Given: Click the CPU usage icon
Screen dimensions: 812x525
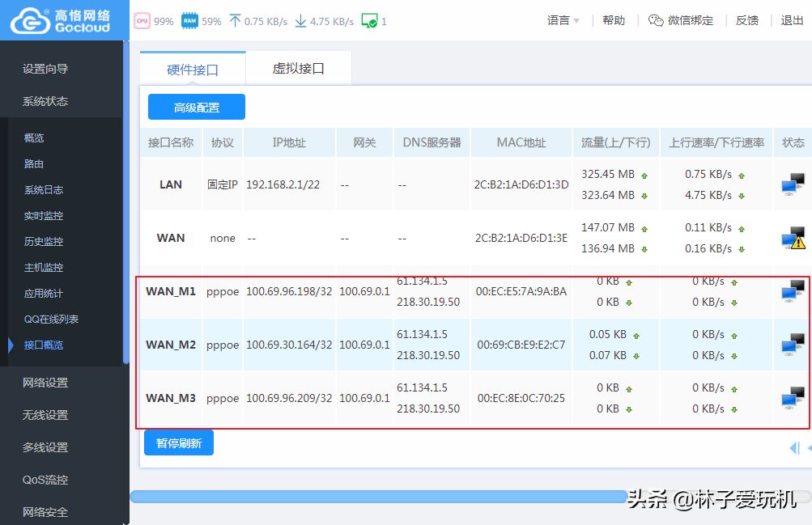Looking at the screenshot, I should 142,21.
